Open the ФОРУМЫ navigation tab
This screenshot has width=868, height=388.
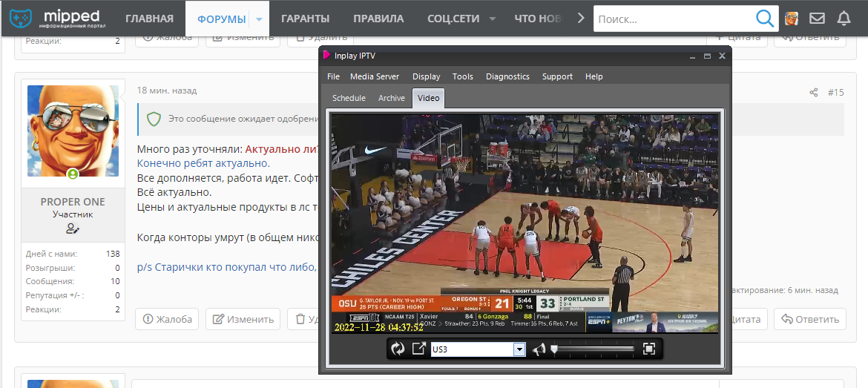(221, 19)
